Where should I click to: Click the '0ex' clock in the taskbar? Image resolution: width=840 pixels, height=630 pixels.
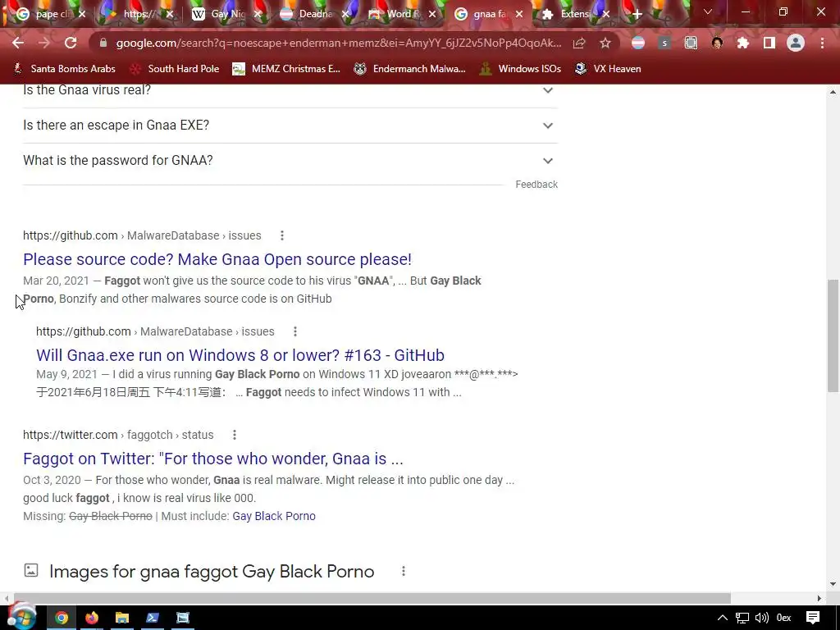coord(783,618)
